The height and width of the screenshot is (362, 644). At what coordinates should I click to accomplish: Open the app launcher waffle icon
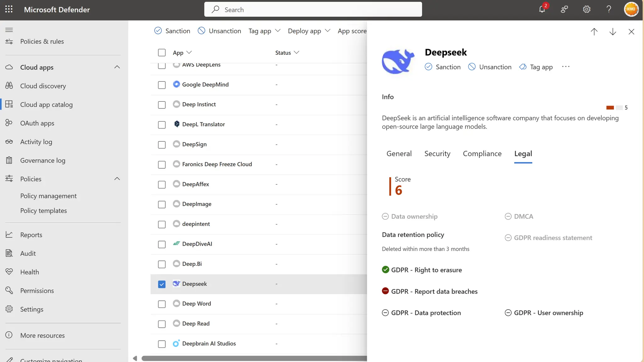pyautogui.click(x=9, y=9)
